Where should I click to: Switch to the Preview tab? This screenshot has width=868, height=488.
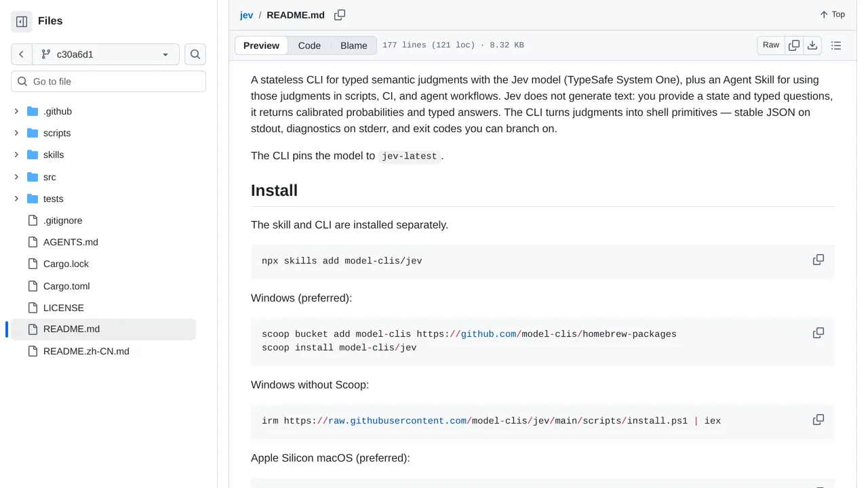[x=261, y=45]
